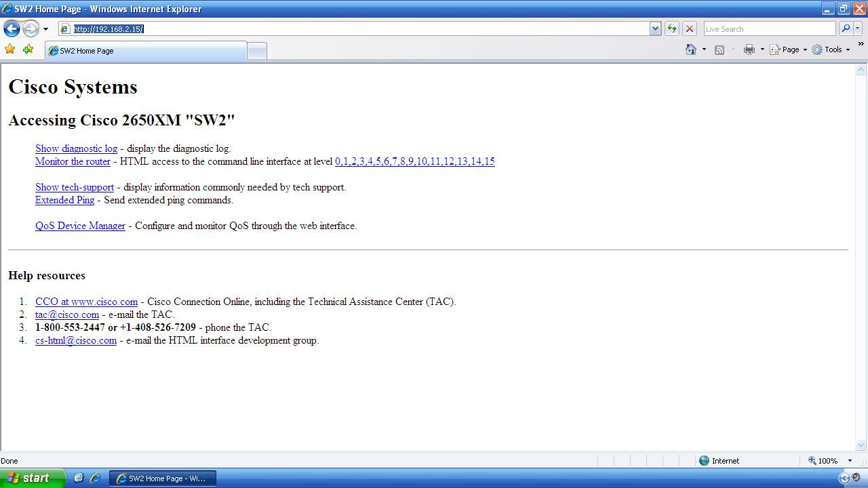Open the Windows Start menu
Screen dimensions: 868x488
[32, 478]
